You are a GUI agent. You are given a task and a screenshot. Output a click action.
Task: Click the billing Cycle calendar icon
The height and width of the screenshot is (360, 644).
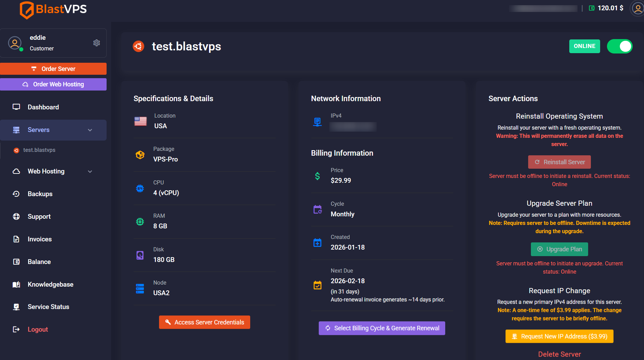click(x=317, y=209)
